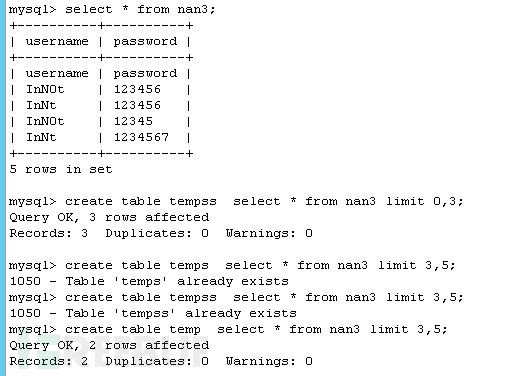Click the second 'username' data row cell
The width and height of the screenshot is (532, 376).
[x=57, y=73]
